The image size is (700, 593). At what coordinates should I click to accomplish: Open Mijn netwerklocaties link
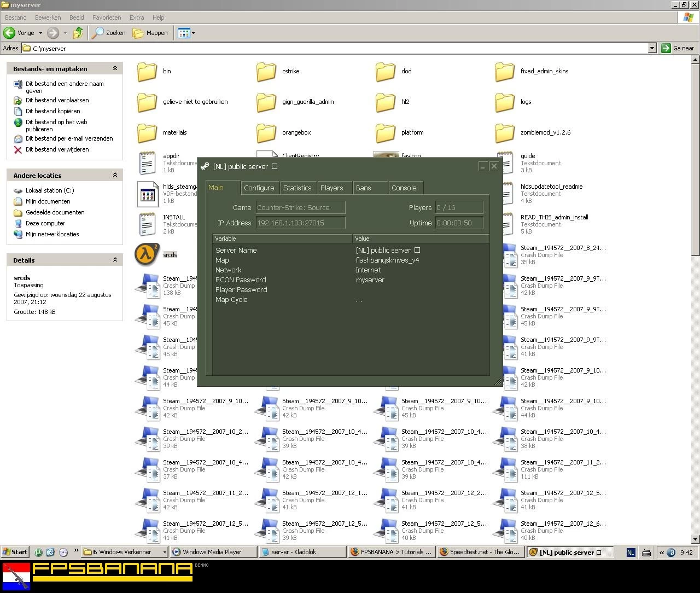(x=52, y=234)
